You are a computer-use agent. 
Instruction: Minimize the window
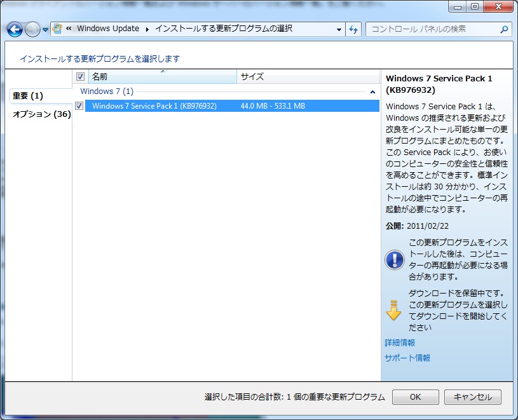(x=458, y=6)
